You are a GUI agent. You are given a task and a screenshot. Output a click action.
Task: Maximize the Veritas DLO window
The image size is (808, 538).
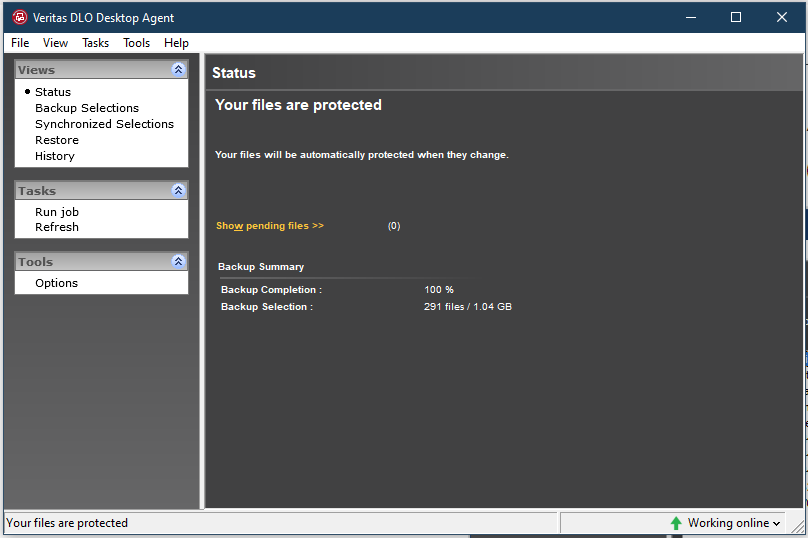coord(736,18)
